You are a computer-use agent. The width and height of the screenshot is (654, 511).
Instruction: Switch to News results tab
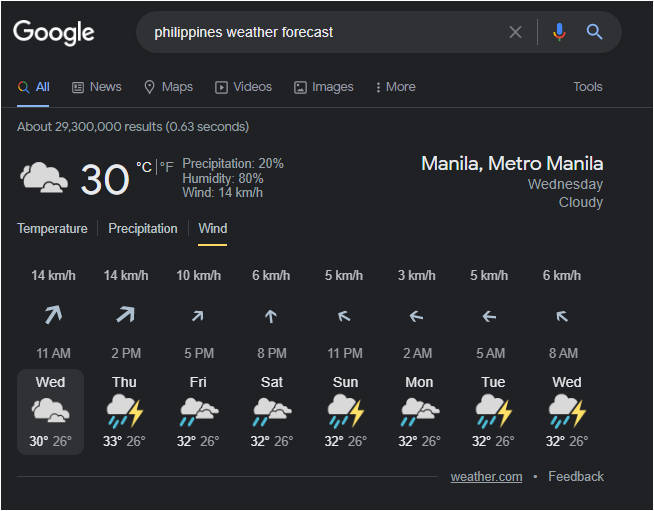click(97, 87)
